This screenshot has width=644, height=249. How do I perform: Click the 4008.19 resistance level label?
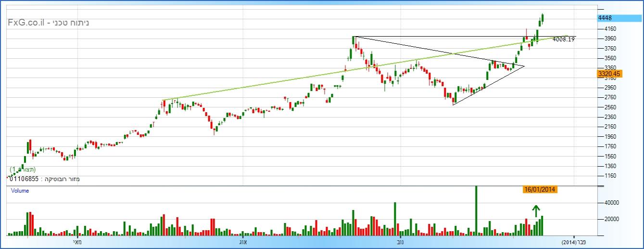coord(564,39)
